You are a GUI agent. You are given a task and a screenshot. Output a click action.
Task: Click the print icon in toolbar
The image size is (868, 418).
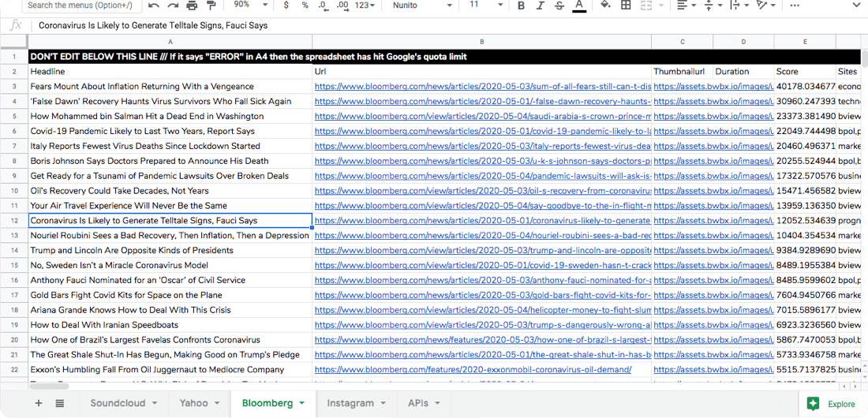(192, 6)
